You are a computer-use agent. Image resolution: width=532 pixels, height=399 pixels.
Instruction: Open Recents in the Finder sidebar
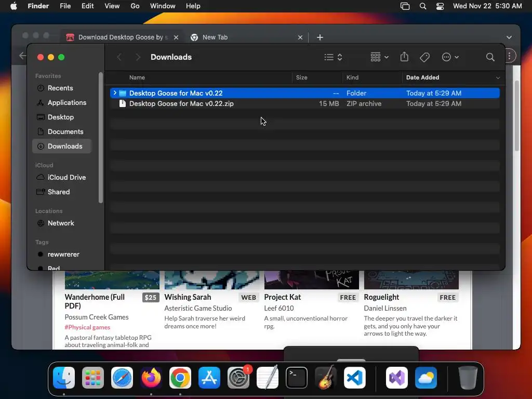pyautogui.click(x=60, y=88)
